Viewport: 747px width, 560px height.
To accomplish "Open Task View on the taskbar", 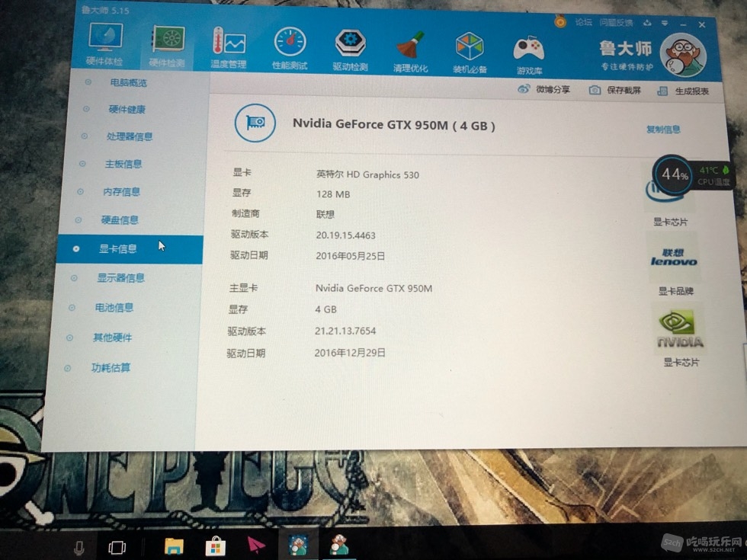I will (x=117, y=548).
